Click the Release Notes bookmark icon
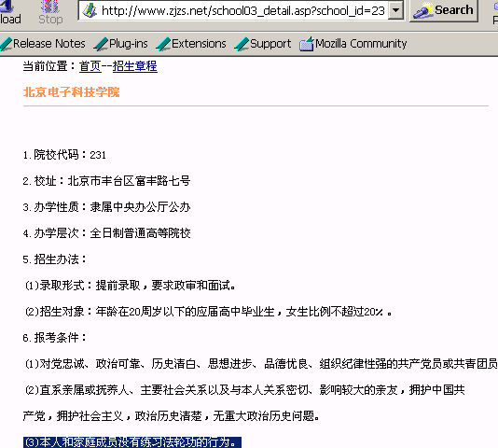This screenshot has height=448, width=498. 7,44
